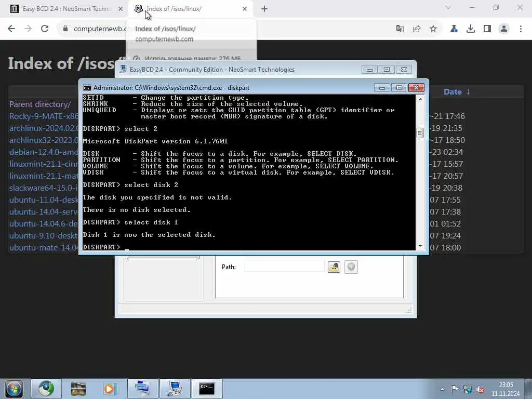Open the debian-12.4.0 ISO link
The image size is (532, 399).
(44, 152)
